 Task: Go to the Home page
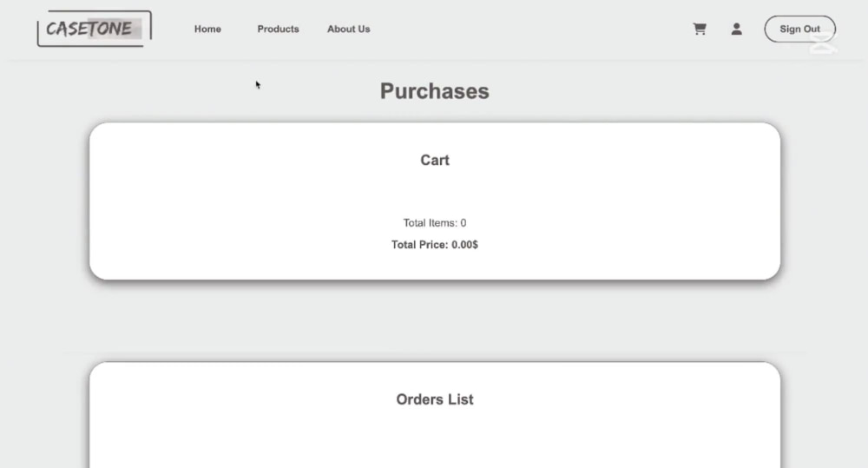click(x=207, y=29)
